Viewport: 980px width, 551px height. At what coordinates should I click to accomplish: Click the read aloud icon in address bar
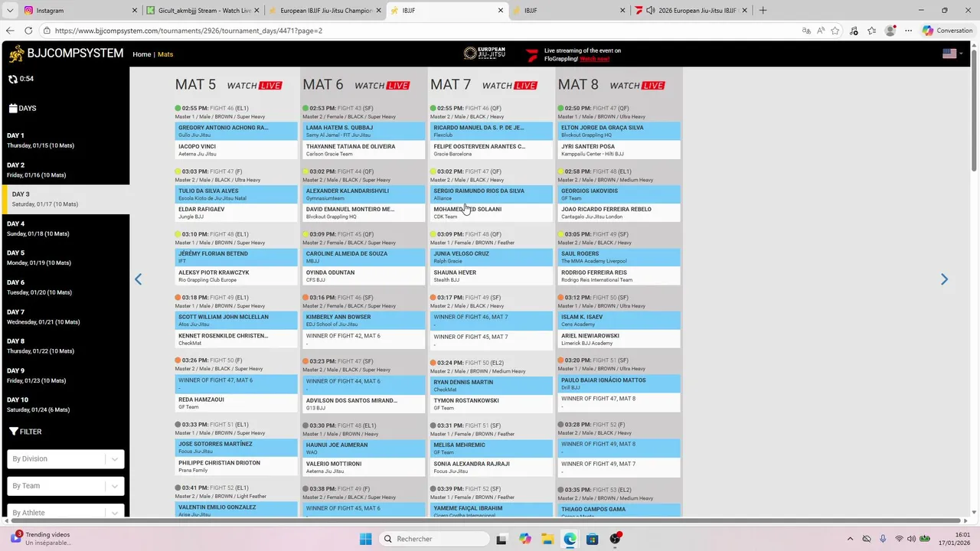point(821,31)
